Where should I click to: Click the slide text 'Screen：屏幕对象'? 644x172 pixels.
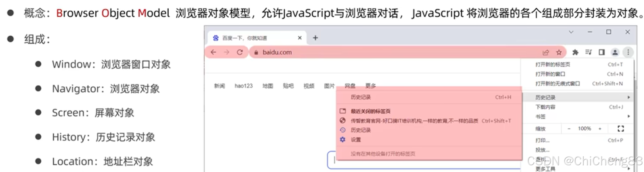point(93,113)
